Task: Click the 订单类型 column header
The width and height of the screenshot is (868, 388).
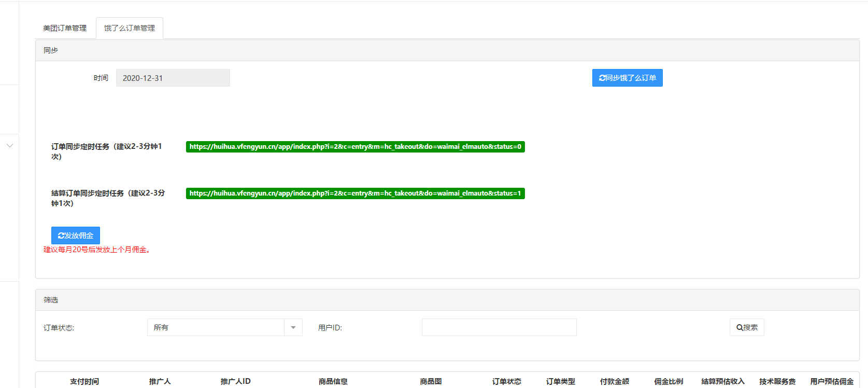Action: (561, 381)
